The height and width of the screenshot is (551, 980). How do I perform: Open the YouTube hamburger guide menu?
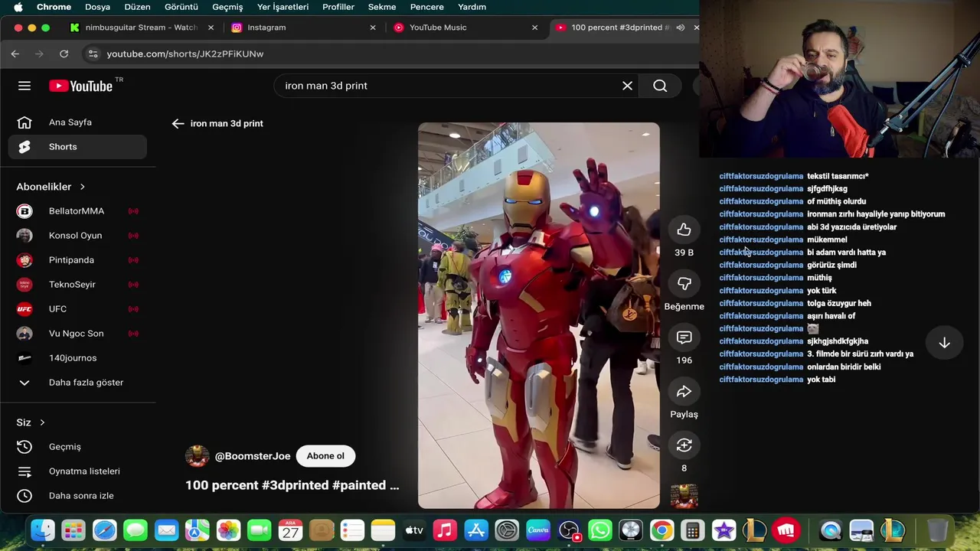pyautogui.click(x=24, y=86)
